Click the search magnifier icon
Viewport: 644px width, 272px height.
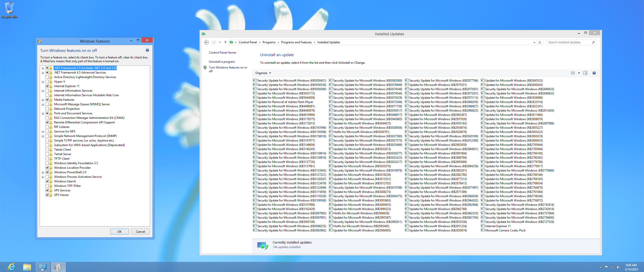[593, 42]
